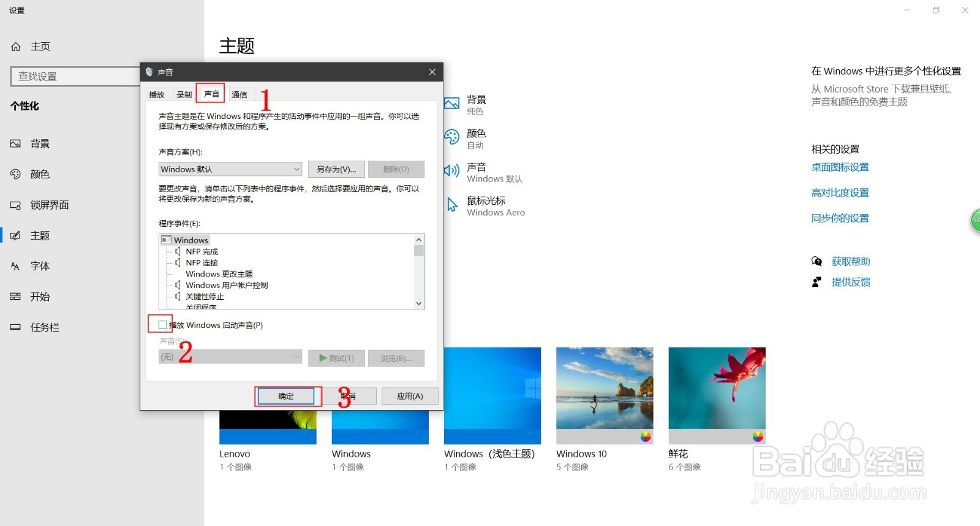
Task: Click color wheel badge on 鲜花 theme
Action: coord(758,436)
